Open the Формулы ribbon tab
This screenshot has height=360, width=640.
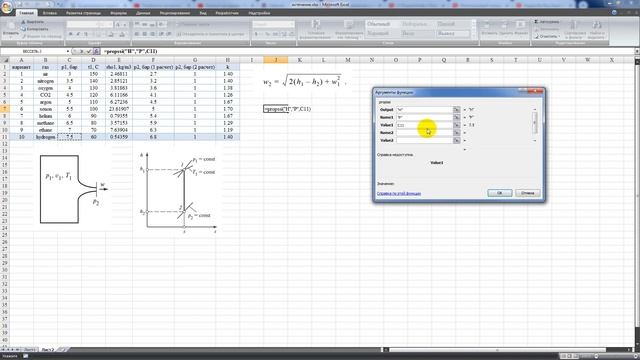[x=118, y=13]
